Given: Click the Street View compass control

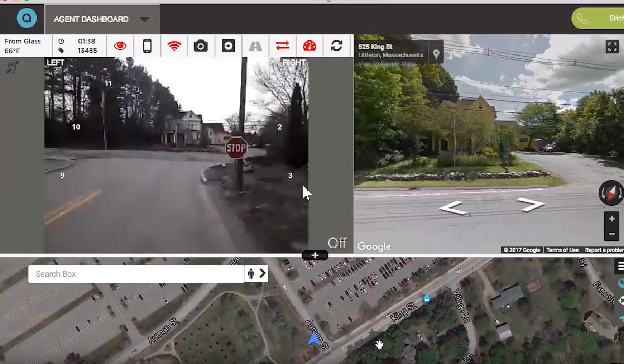Looking at the screenshot, I should pos(611,193).
